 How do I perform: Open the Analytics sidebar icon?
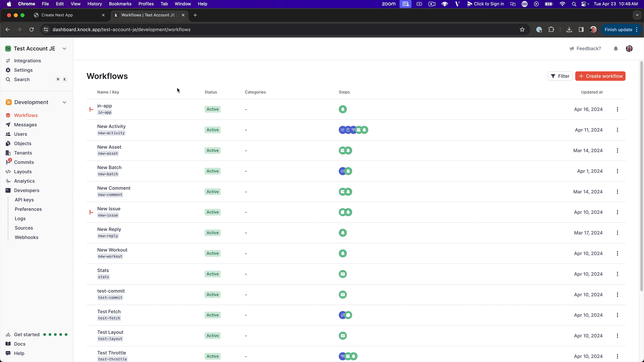8,181
